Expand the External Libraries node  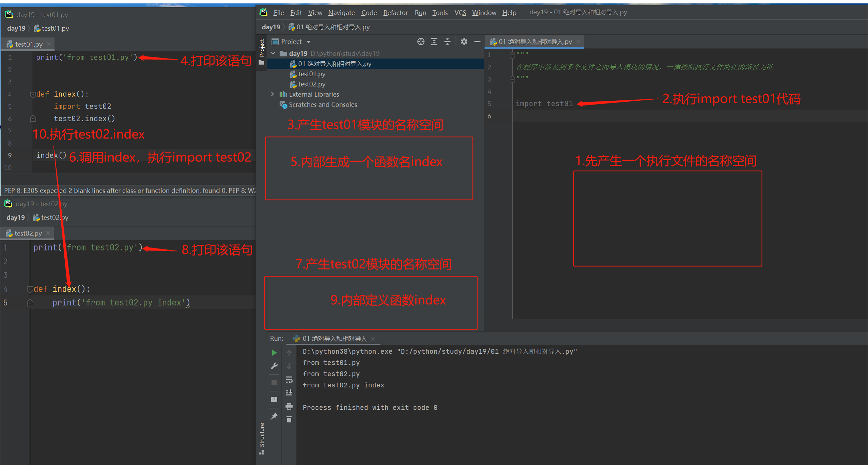(273, 94)
